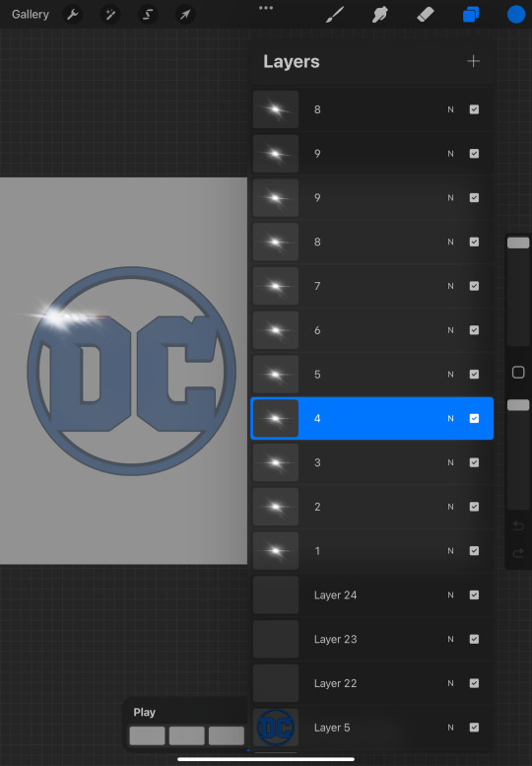Open blend mode N on Layer 22

[450, 683]
